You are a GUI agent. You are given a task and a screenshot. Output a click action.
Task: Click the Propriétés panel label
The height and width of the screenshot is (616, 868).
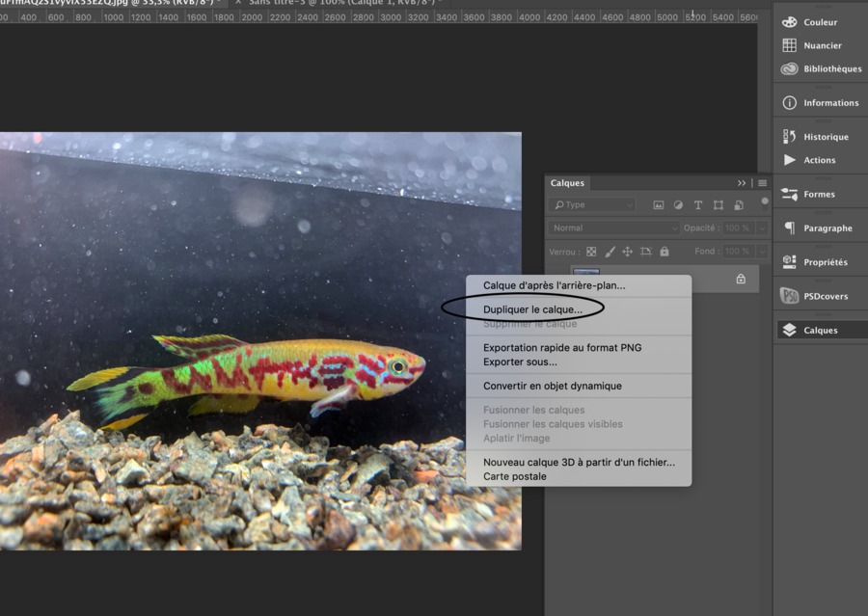pyautogui.click(x=826, y=262)
